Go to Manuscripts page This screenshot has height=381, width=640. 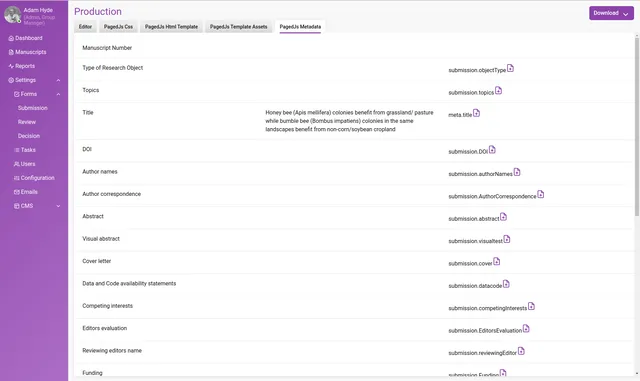(x=31, y=52)
